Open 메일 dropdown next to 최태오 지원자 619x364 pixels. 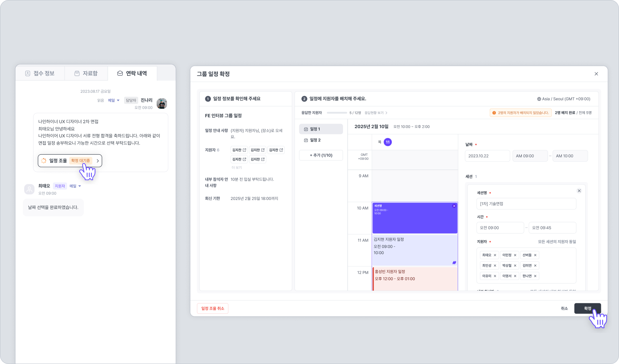[75, 186]
